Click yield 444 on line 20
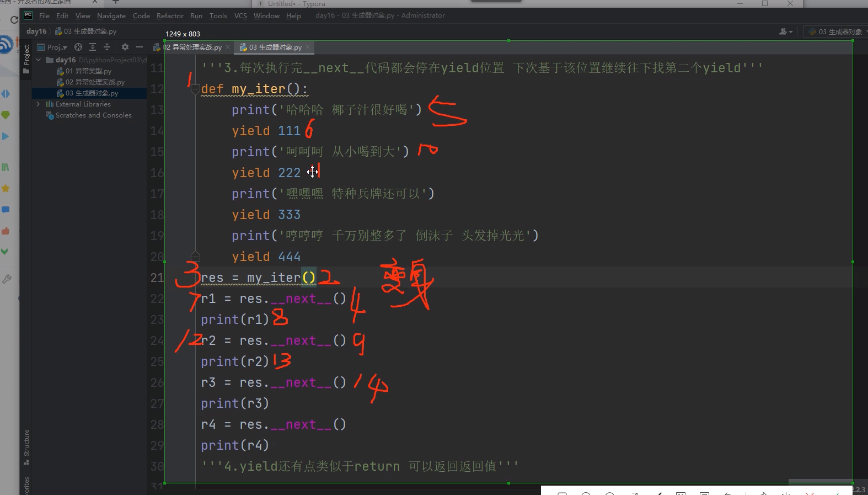868x495 pixels. point(266,257)
